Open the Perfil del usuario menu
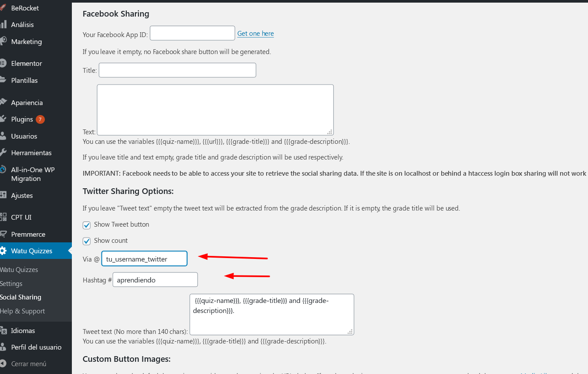588x374 pixels. pos(36,347)
